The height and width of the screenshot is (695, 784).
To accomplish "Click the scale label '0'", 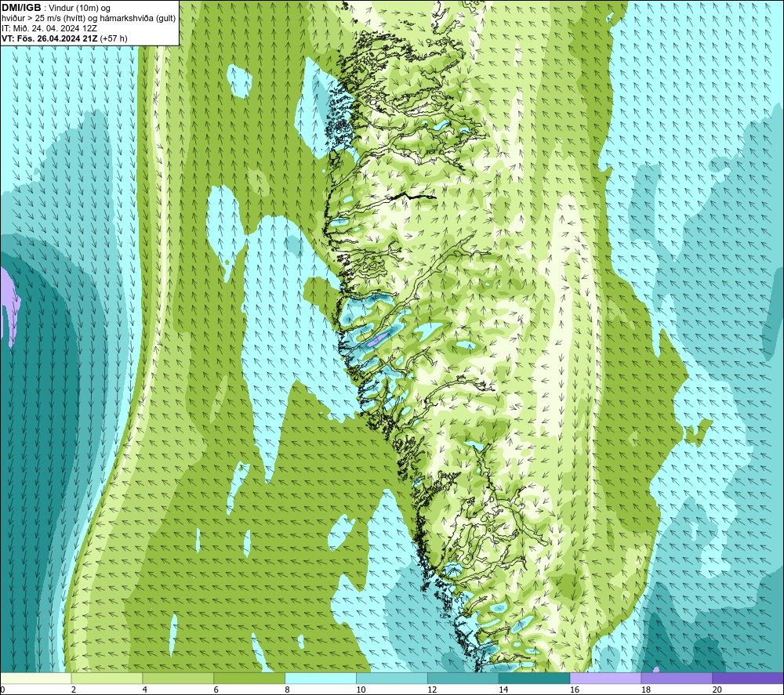I will [x=2, y=690].
